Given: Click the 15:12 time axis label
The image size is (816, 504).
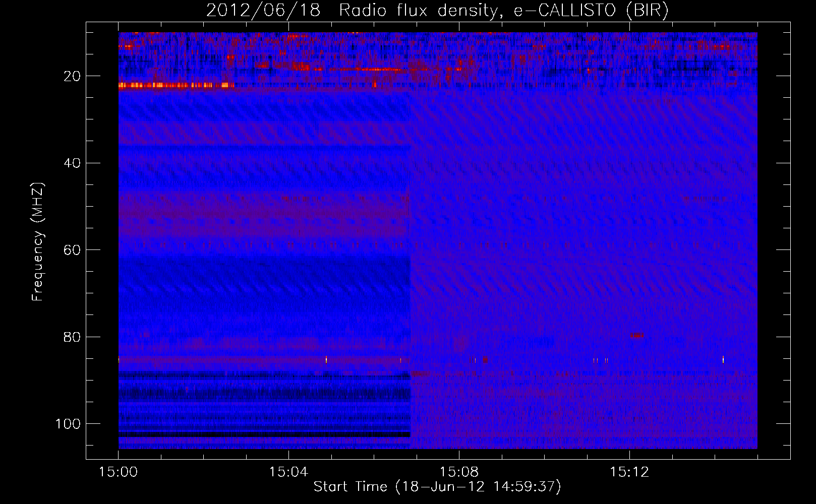Looking at the screenshot, I should point(629,472).
